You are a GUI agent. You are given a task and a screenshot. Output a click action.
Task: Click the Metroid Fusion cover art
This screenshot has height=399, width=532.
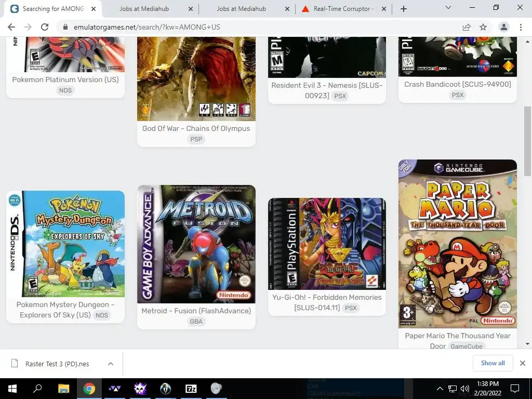[x=196, y=244]
